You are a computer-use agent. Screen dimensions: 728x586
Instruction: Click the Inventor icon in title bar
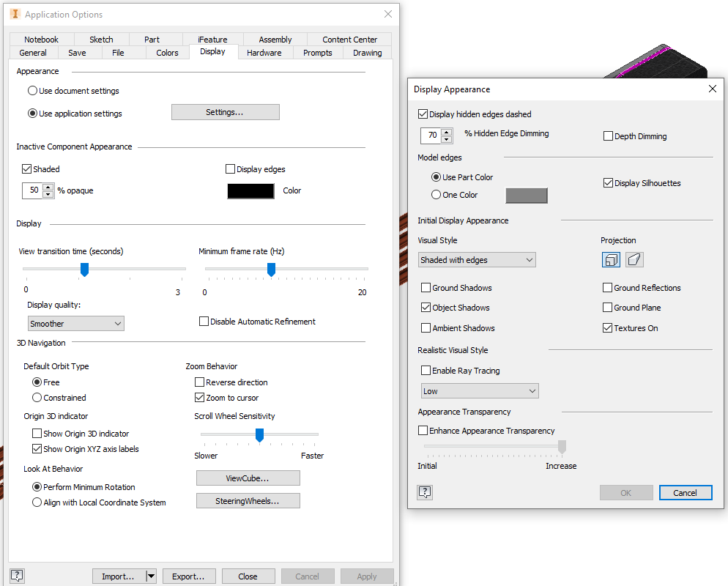click(x=15, y=14)
